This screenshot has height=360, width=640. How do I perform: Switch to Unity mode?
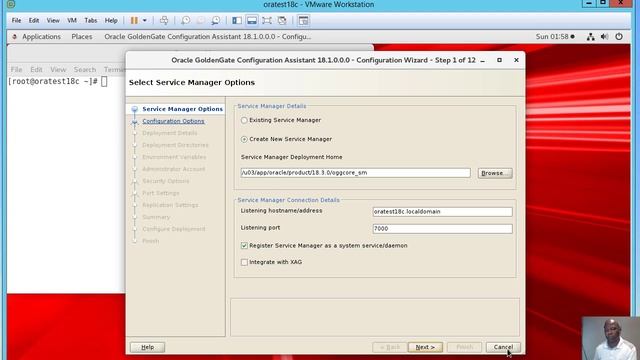pos(282,20)
